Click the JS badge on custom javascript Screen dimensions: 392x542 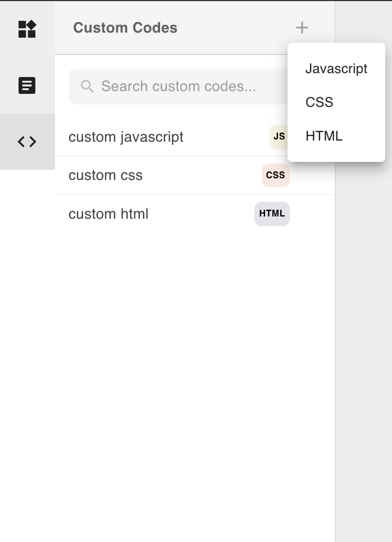coord(278,137)
